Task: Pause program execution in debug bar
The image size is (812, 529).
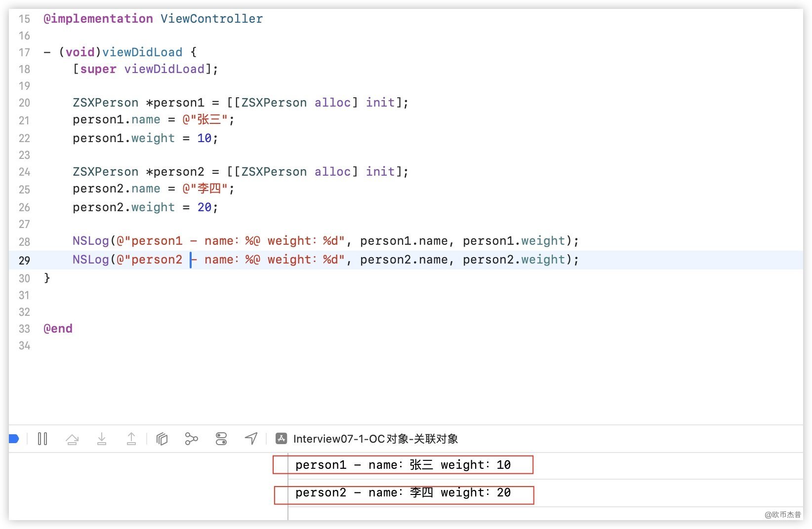Action: (x=42, y=439)
